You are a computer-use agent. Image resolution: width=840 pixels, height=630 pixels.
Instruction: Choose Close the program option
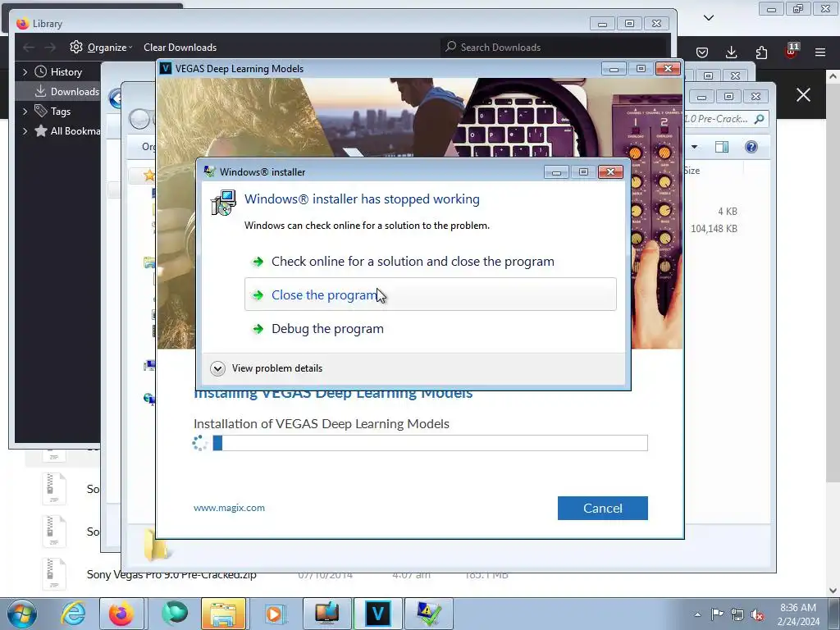click(430, 294)
